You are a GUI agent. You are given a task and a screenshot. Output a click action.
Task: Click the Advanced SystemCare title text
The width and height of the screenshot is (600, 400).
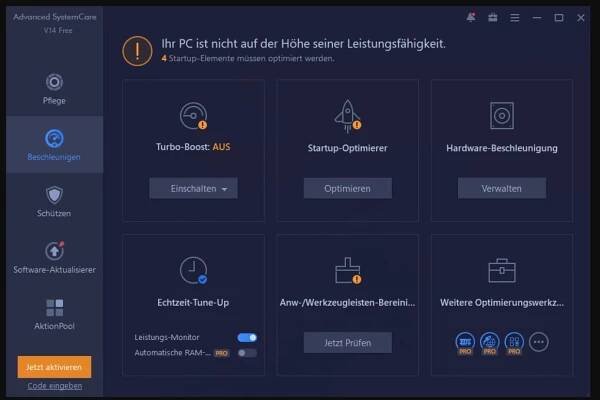[x=55, y=17]
